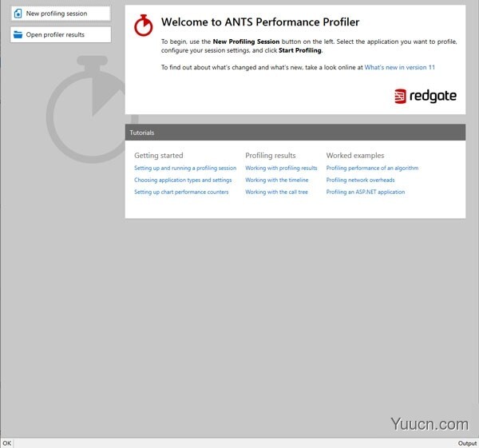Click the Profiling results heading

[271, 155]
